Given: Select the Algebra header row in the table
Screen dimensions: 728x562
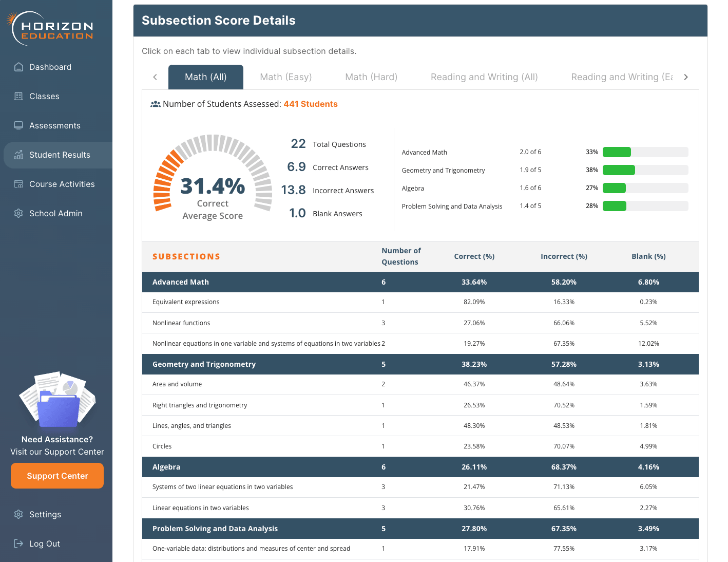Looking at the screenshot, I should point(166,467).
